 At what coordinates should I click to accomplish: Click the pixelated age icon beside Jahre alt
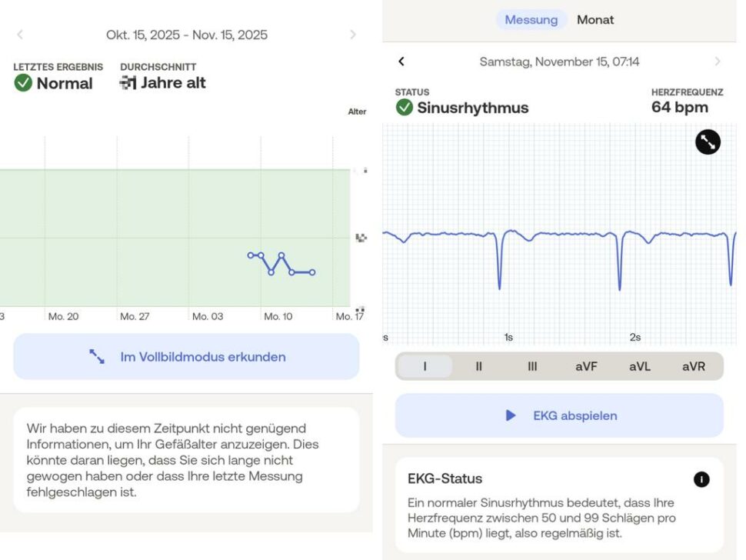[x=128, y=82]
